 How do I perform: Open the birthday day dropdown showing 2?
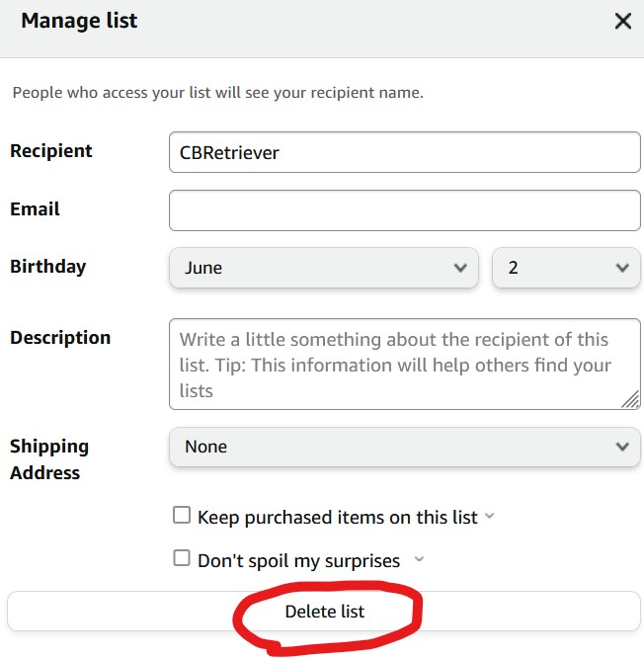566,268
